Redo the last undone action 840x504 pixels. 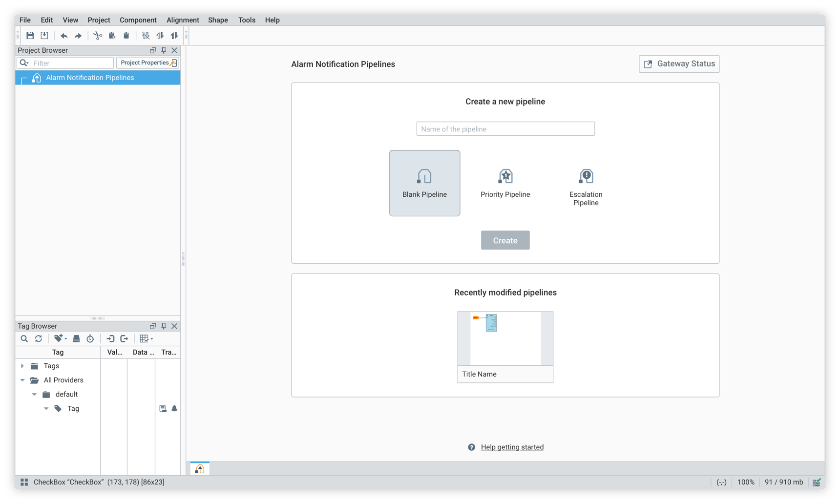[x=78, y=35]
